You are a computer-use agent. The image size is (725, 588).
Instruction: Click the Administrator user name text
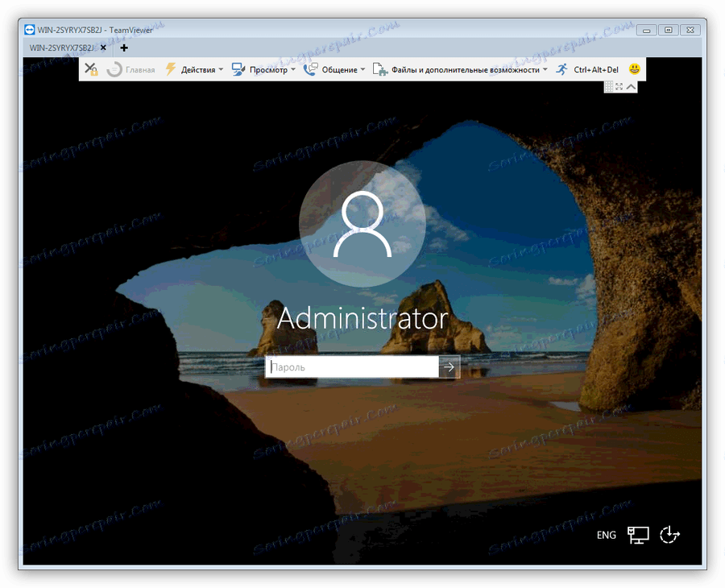[362, 318]
